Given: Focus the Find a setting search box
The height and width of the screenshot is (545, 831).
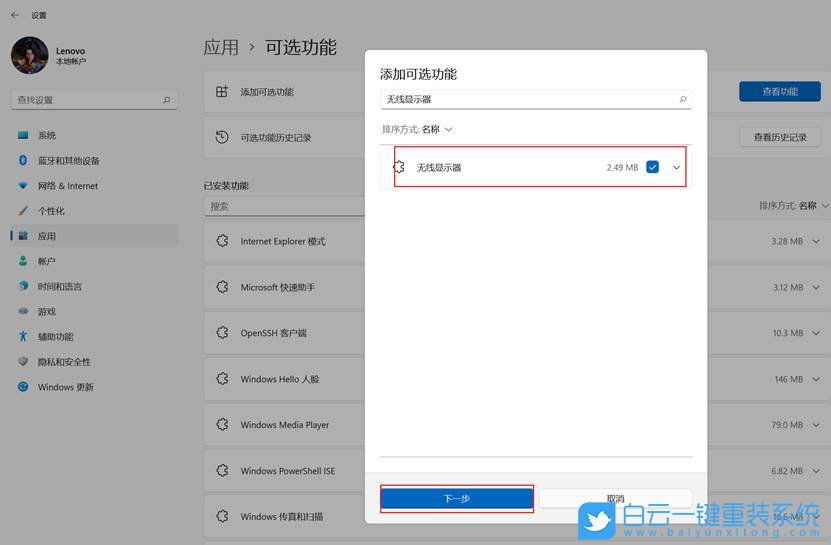Looking at the screenshot, I should 94,100.
